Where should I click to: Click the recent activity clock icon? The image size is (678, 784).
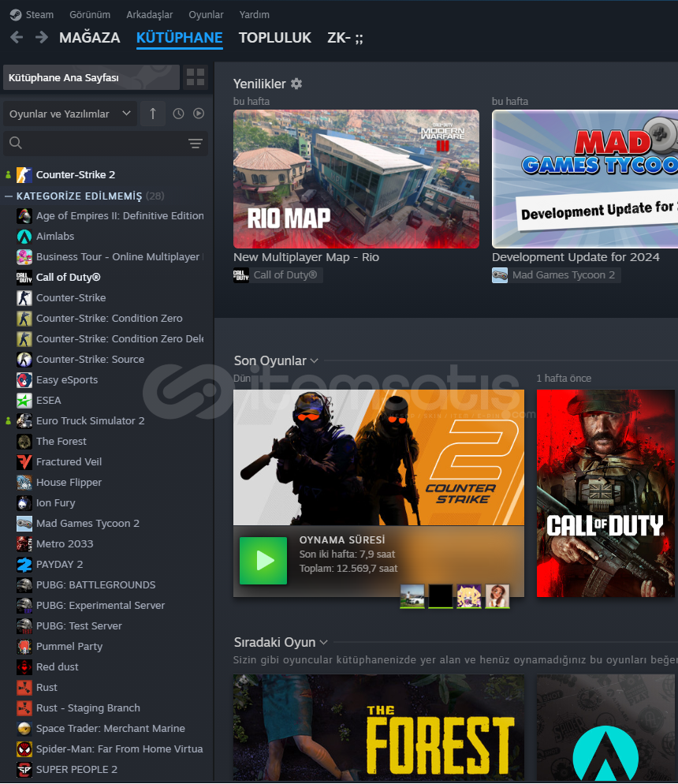(x=178, y=114)
